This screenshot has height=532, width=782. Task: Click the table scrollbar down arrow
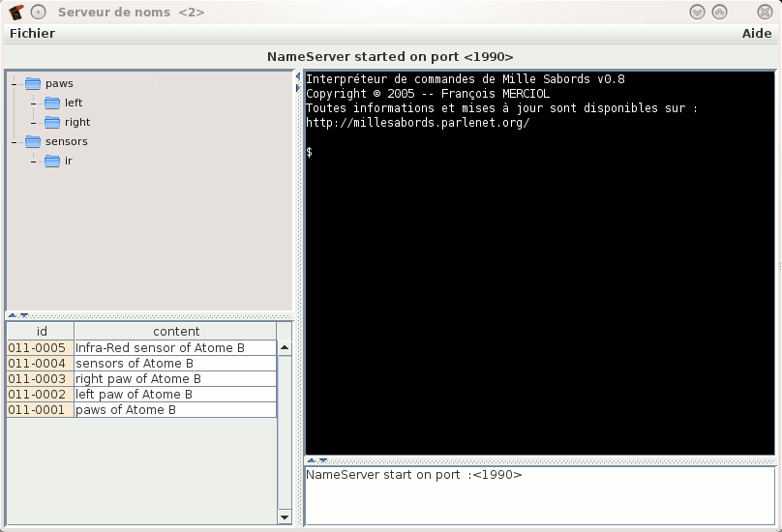click(285, 517)
